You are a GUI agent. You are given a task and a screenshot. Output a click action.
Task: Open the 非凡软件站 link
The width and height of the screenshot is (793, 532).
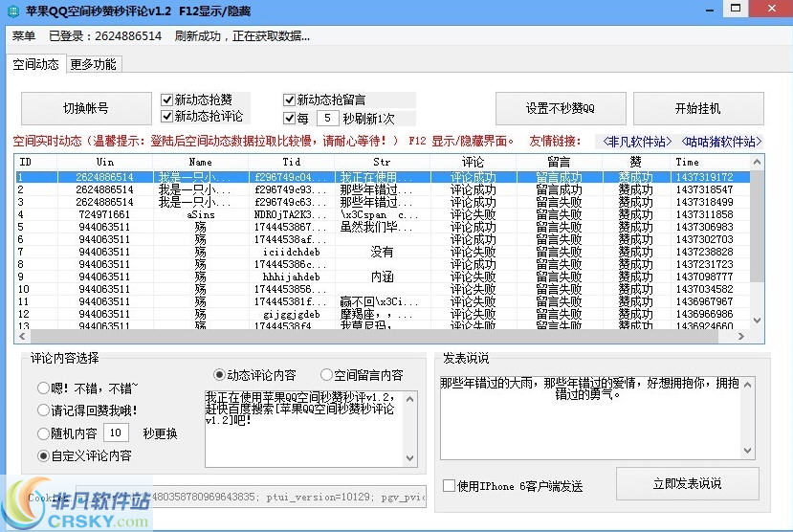(x=635, y=142)
